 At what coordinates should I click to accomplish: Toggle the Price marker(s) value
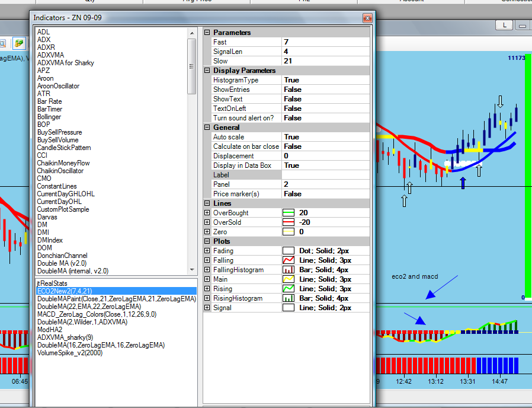point(326,194)
